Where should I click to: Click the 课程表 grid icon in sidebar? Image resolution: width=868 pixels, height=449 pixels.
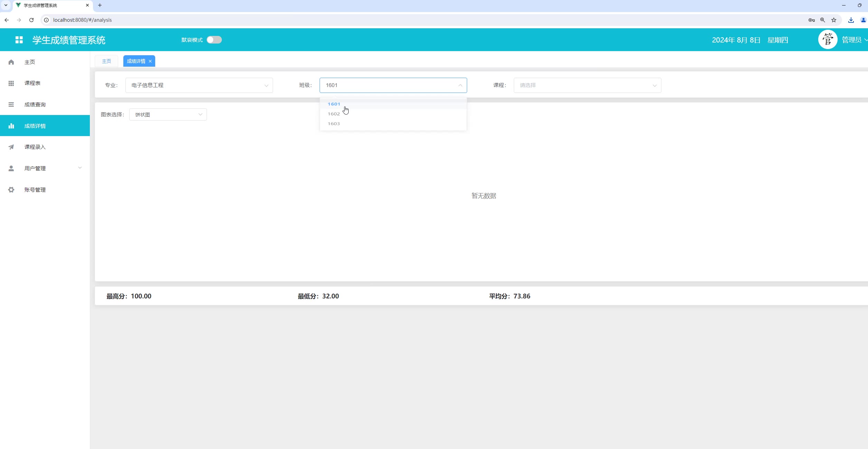coord(11,83)
